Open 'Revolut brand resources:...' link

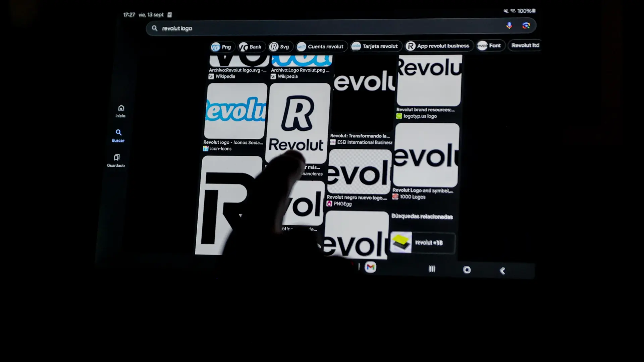click(x=425, y=110)
